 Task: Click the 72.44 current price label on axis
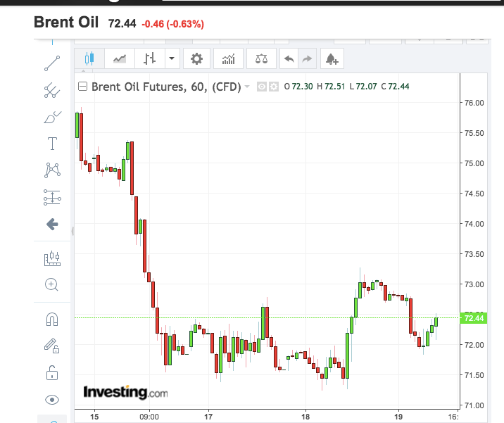coord(474,318)
